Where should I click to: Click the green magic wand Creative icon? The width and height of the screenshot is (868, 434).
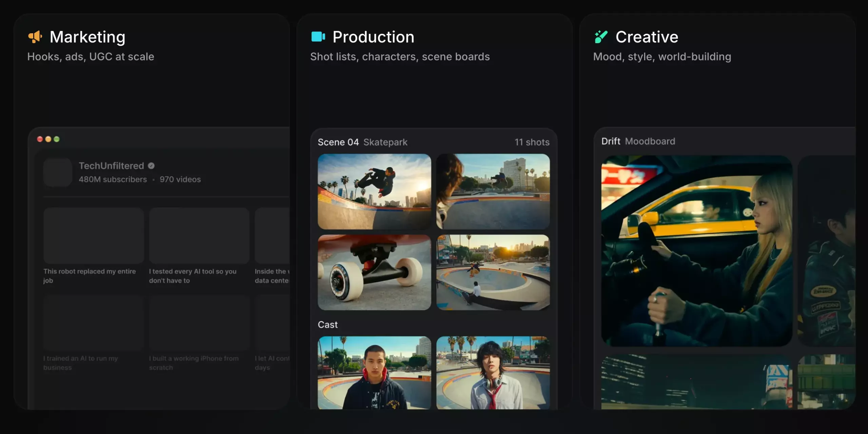(601, 37)
